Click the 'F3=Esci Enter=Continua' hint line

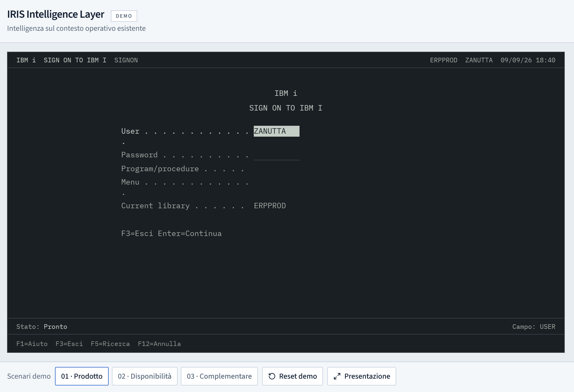(172, 234)
